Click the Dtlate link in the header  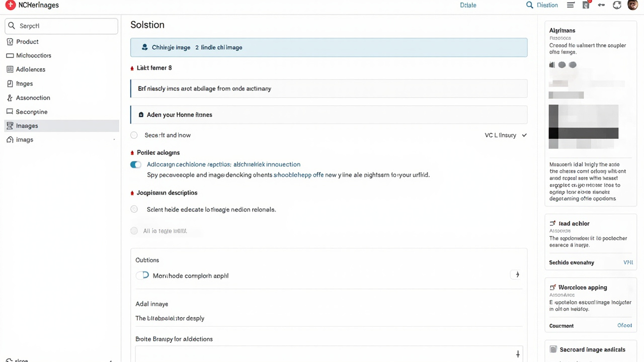[468, 5]
